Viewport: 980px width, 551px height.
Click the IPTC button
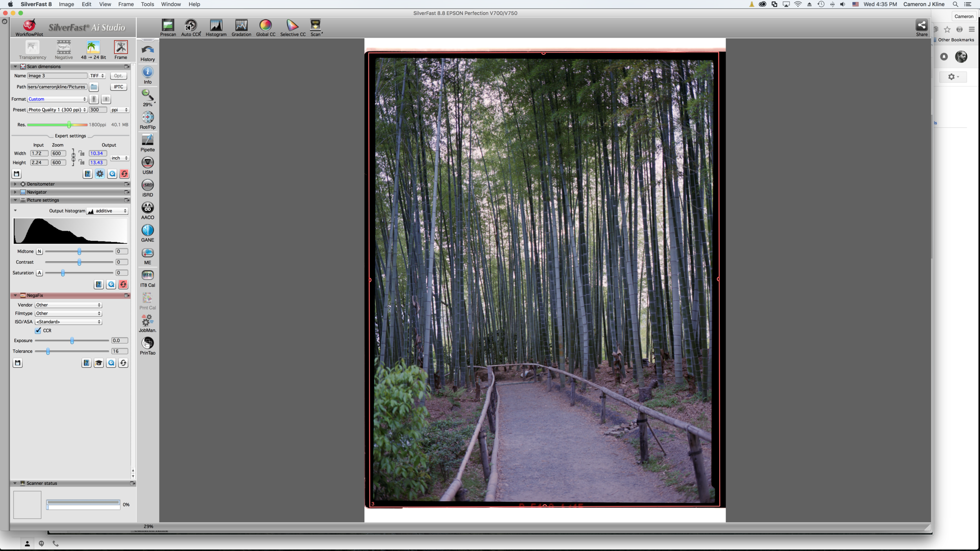(x=118, y=87)
